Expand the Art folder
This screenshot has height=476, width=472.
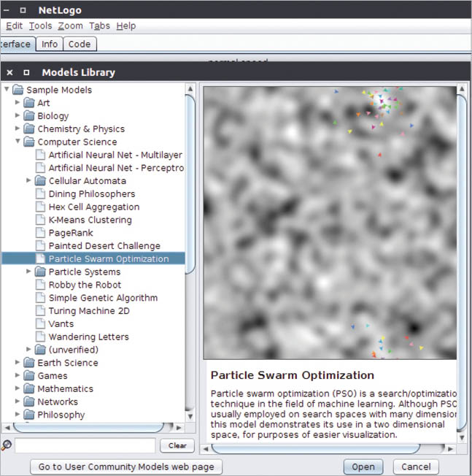tap(18, 103)
